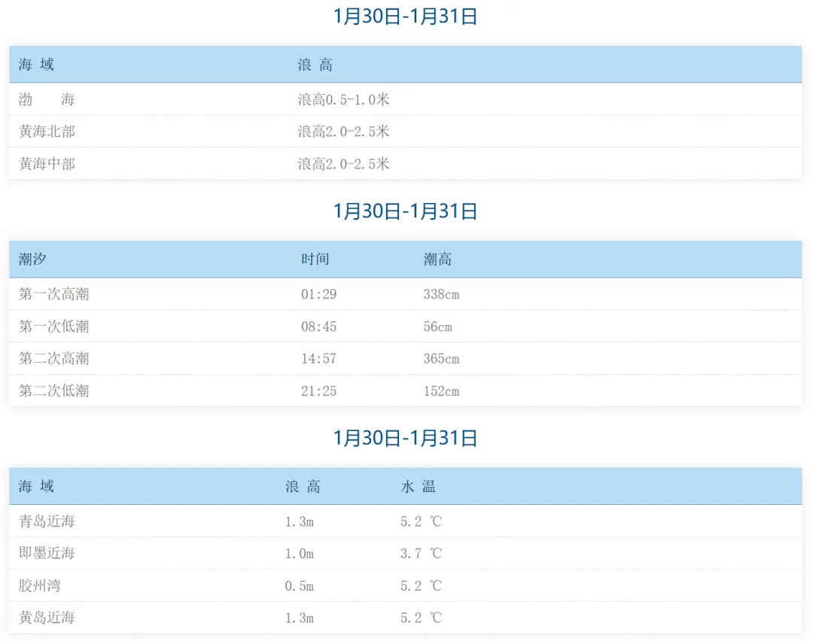Click 青岛近海 wave height 1.3m
The image size is (813, 644).
pyautogui.click(x=299, y=521)
